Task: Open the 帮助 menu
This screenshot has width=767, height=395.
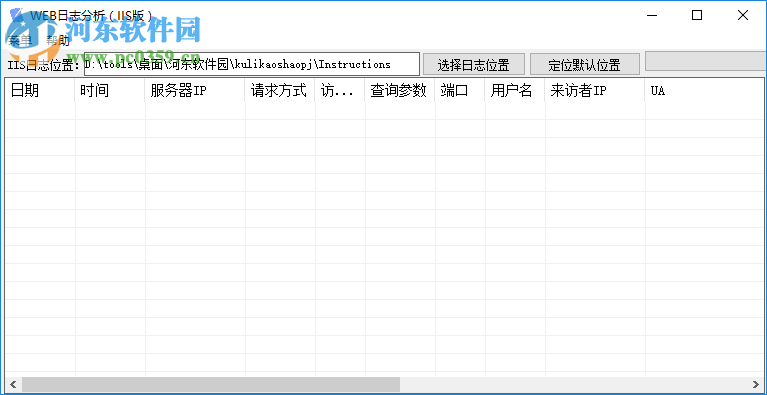Action: pos(58,41)
